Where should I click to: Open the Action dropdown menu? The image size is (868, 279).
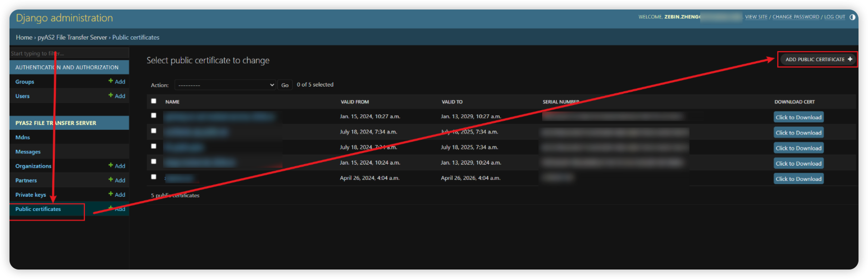click(x=226, y=85)
